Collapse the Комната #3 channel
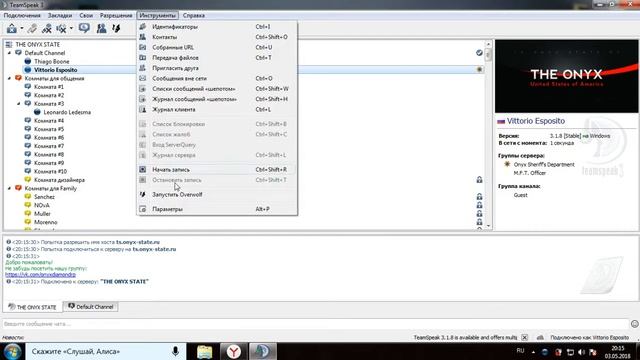640x360 pixels. (18, 104)
